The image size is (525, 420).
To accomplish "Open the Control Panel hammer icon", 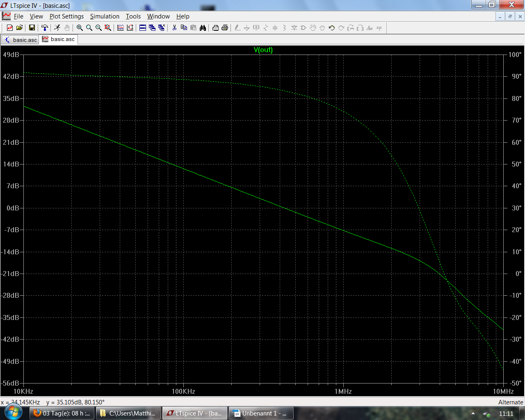I will 45,28.
